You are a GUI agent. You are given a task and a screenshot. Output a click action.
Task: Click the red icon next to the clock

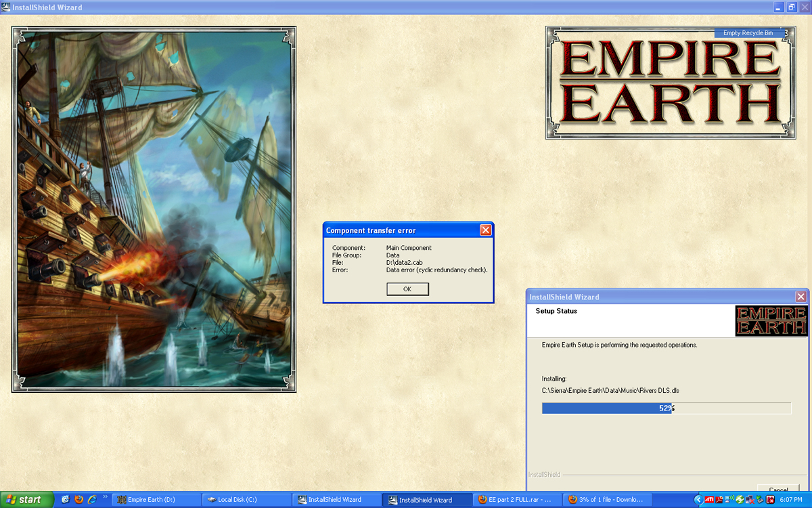(x=770, y=500)
